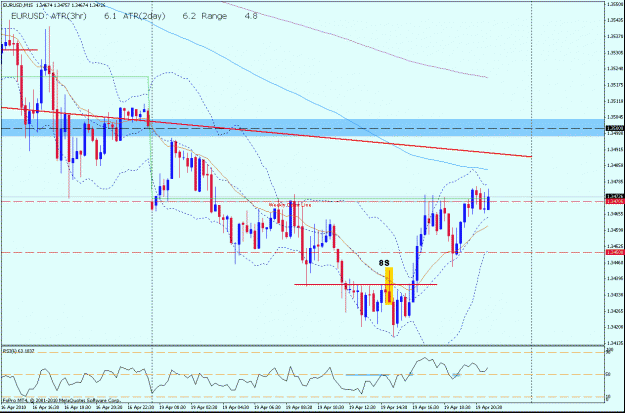Click the FxPro MT4 MetaQuotes copyright text
The width and height of the screenshot is (625, 413).
click(61, 399)
